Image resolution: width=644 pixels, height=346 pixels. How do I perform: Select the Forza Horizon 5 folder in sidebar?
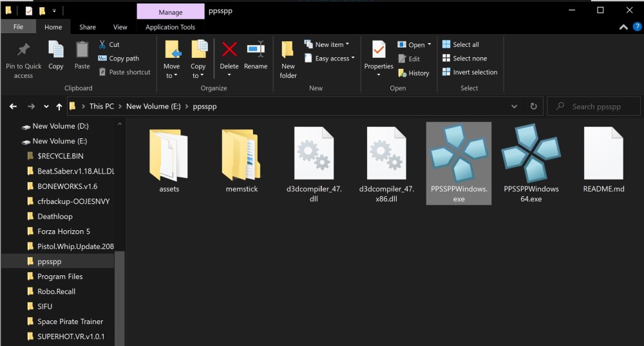tap(63, 232)
